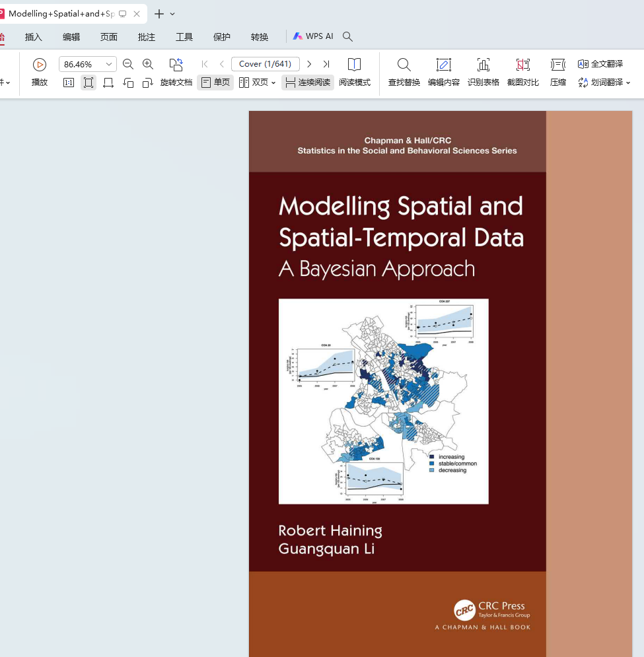Open Find and Replace (查找替换)
This screenshot has width=644, height=657.
tap(404, 65)
